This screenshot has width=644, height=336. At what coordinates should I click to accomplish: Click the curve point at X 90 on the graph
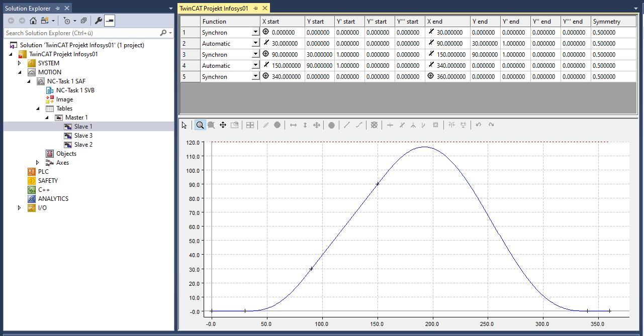pyautogui.click(x=311, y=269)
